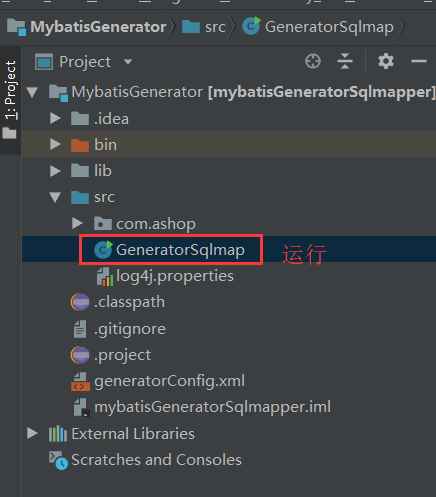Image resolution: width=436 pixels, height=497 pixels.
Task: Click the MybatisGenerator breadcrumb
Action: [87, 27]
